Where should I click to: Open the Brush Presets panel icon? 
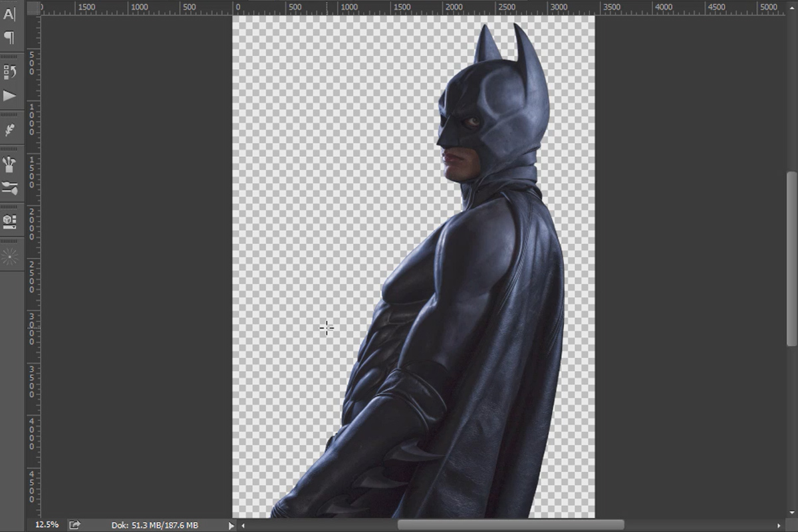coord(9,164)
